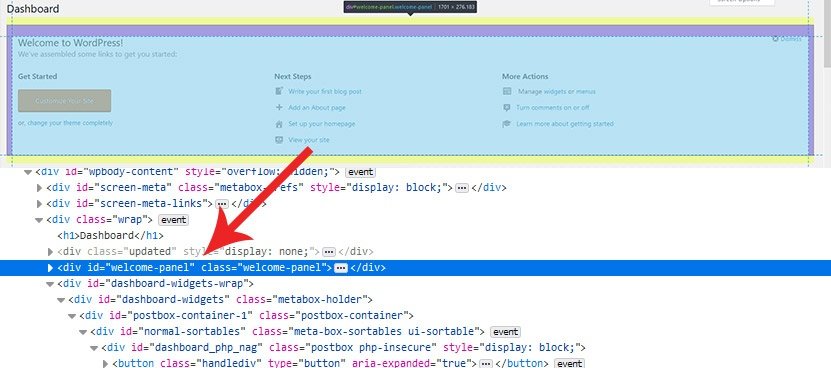Click the comments icon beside Turn comments on
The height and width of the screenshot is (368, 831).
tap(507, 108)
